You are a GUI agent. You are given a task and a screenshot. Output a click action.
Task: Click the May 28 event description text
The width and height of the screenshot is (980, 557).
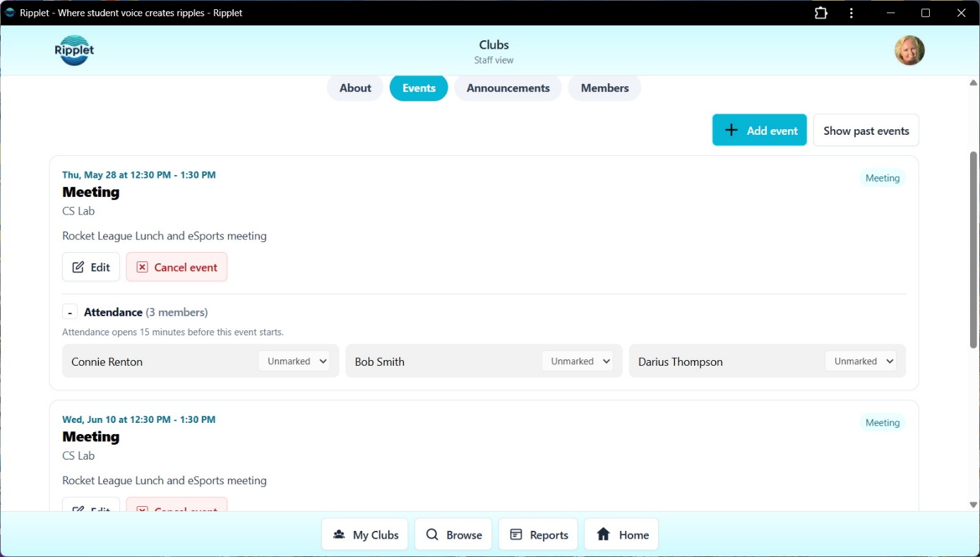pos(165,236)
